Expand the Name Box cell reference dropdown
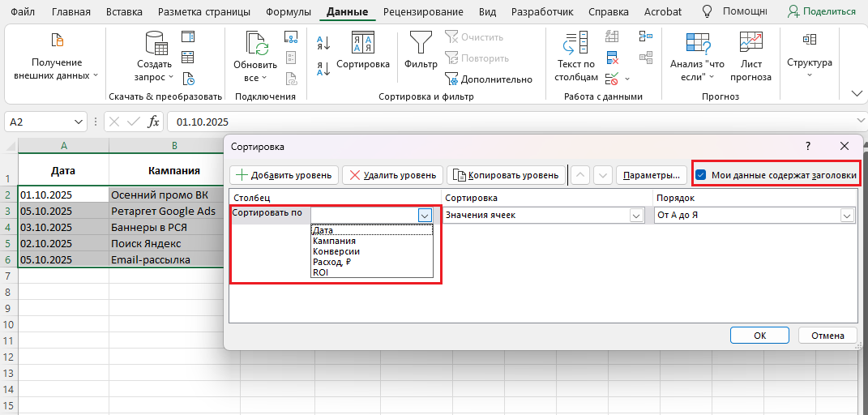 pyautogui.click(x=79, y=122)
